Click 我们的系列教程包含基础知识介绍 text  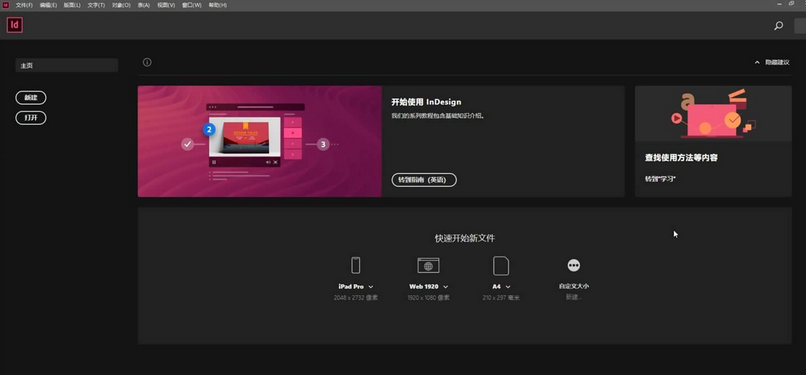[438, 116]
